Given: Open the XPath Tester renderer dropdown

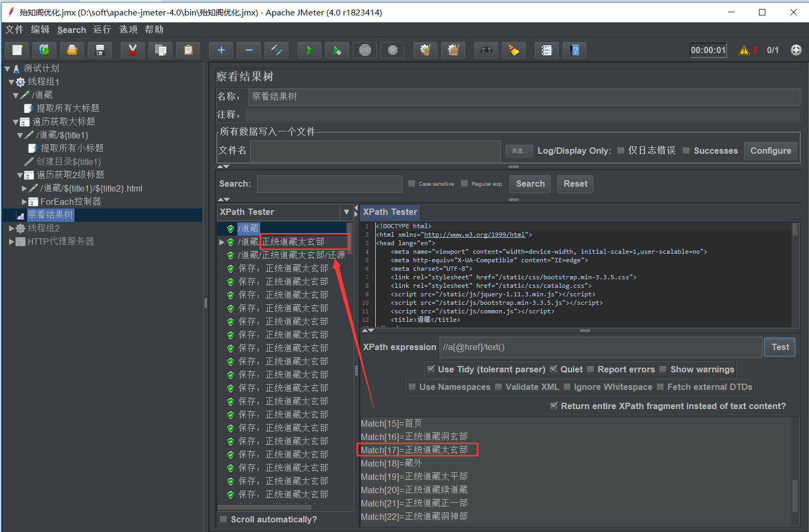Looking at the screenshot, I should click(346, 212).
